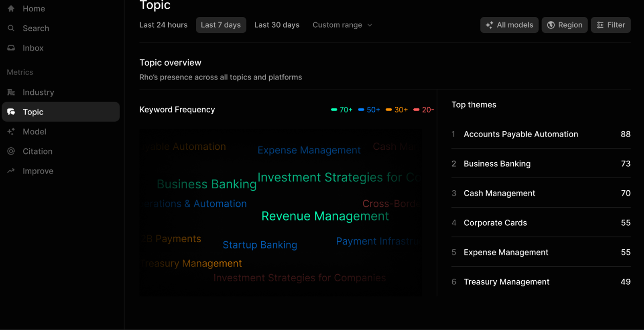The image size is (644, 330).
Task: Open the Region selector
Action: (x=565, y=25)
